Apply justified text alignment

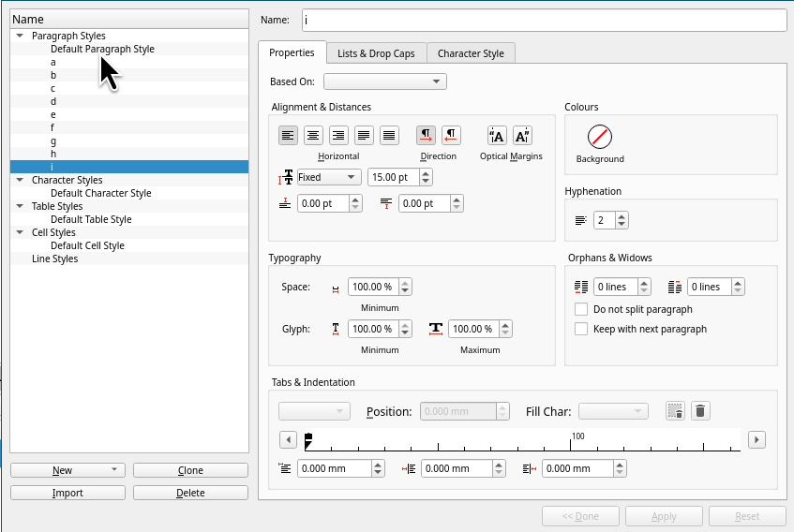[364, 136]
